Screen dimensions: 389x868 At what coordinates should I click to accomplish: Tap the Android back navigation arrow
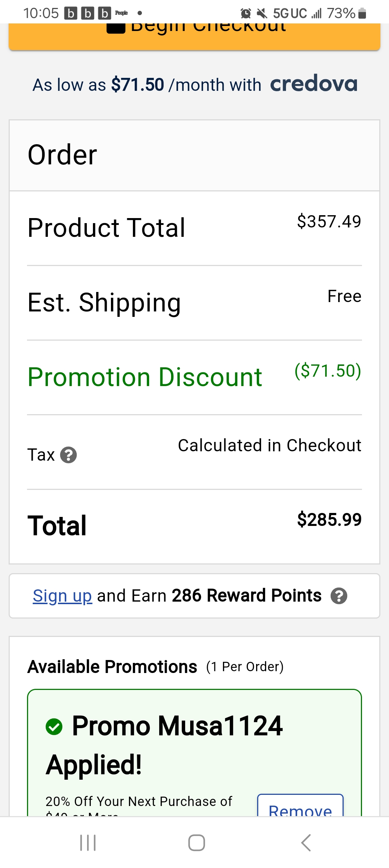(306, 843)
